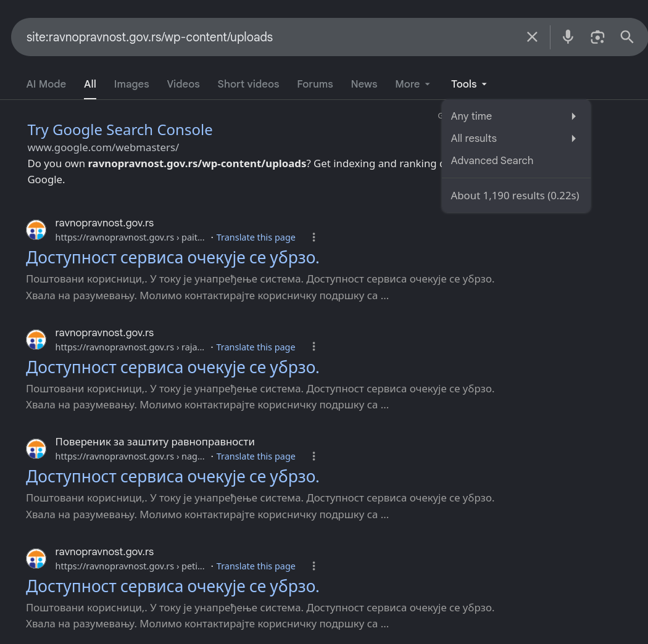This screenshot has height=644, width=648.
Task: Open the More search categories dropdown
Action: (412, 84)
